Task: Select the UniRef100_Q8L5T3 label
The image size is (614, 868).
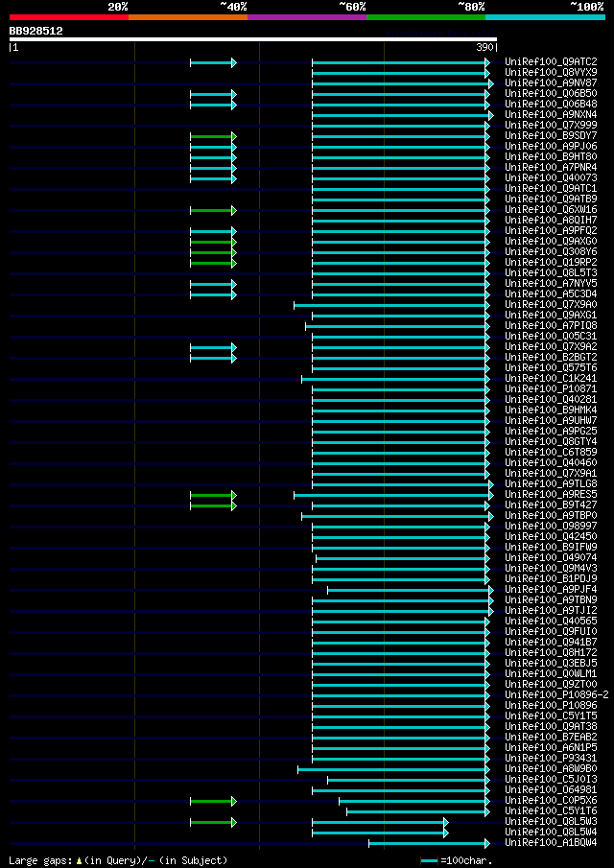Action: 551,273
